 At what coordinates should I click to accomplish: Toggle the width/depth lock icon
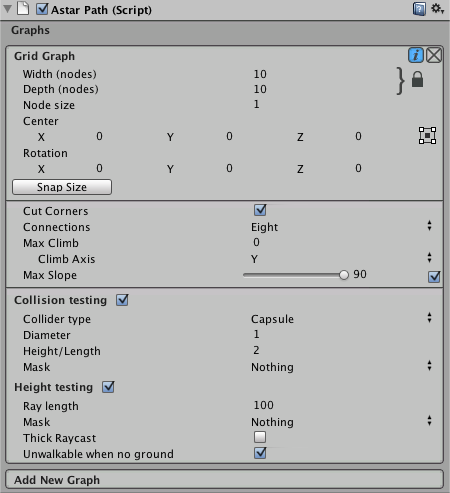tap(417, 79)
